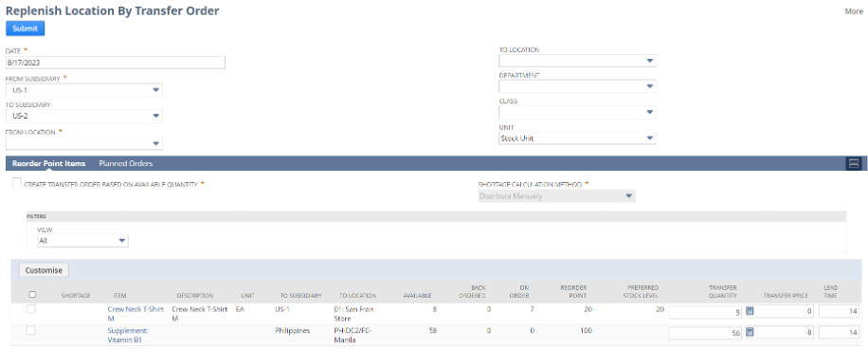This screenshot has width=868, height=349.
Task: Check the Crew Neck T-Shirt M row checkbox
Action: pyautogui.click(x=31, y=310)
